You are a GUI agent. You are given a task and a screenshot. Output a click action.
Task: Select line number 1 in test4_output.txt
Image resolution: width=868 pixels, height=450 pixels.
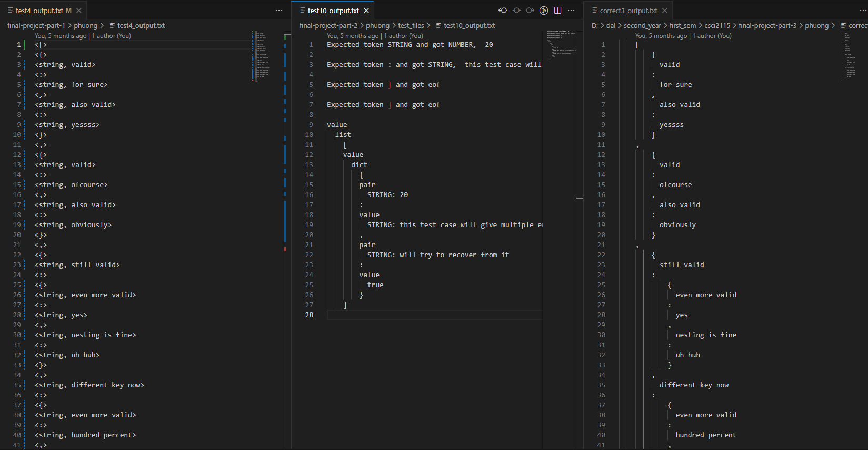pyautogui.click(x=19, y=45)
